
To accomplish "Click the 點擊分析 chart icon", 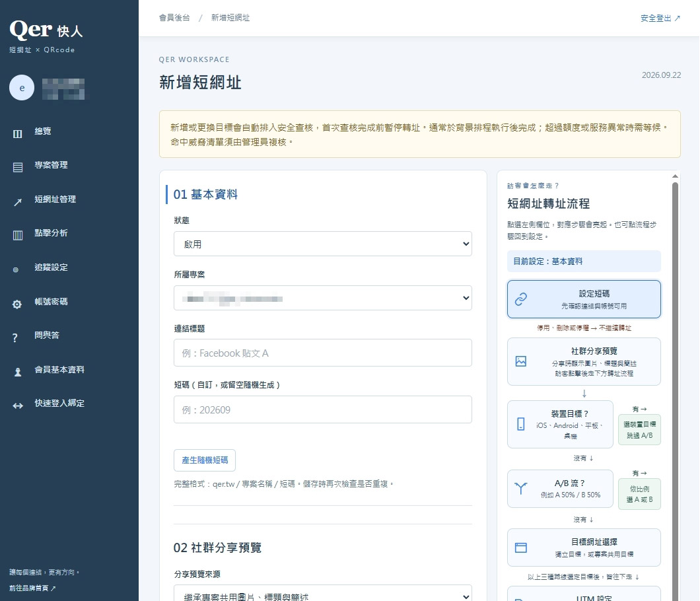I will coord(17,235).
